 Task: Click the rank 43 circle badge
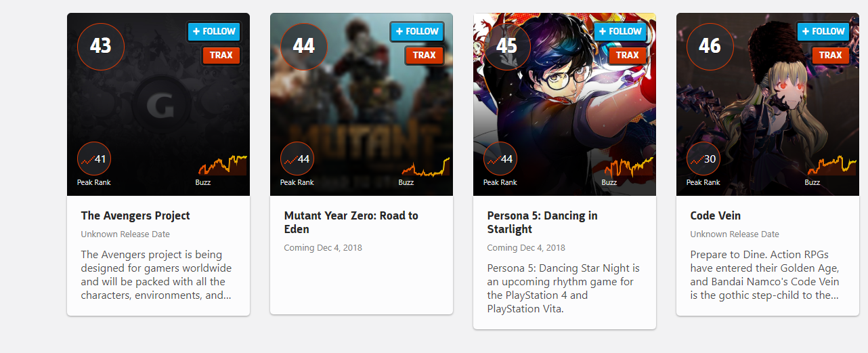click(x=101, y=46)
